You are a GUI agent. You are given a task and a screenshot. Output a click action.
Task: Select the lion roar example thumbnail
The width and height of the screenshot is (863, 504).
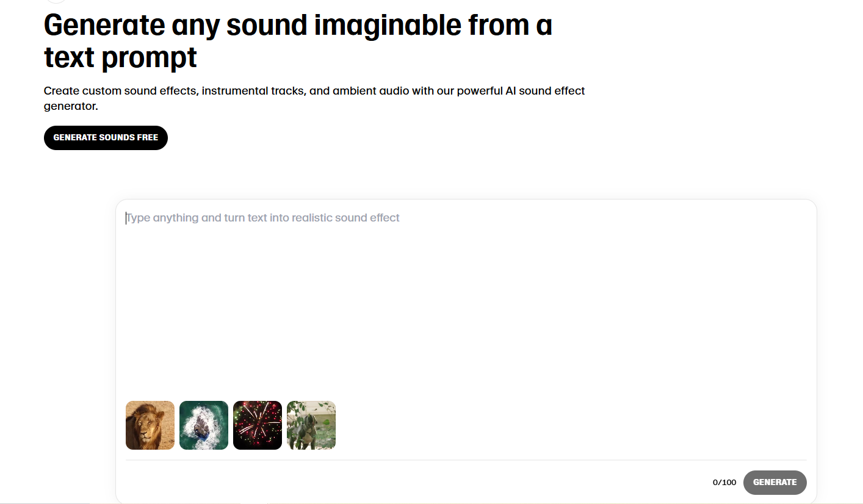(150, 425)
